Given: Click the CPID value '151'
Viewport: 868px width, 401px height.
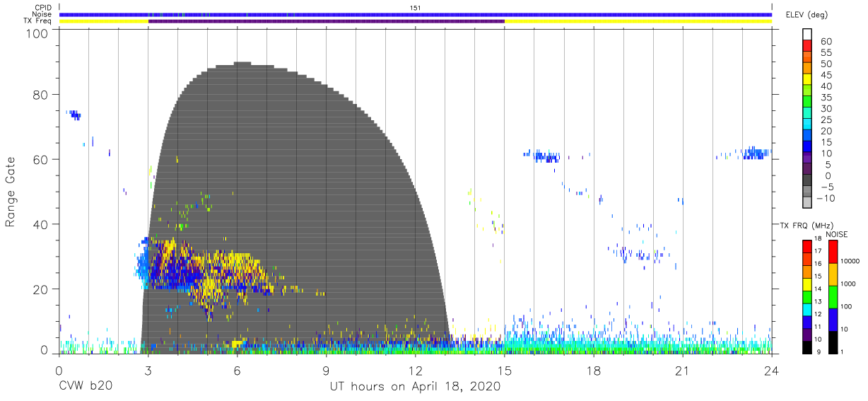Looking at the screenshot, I should pos(415,7).
